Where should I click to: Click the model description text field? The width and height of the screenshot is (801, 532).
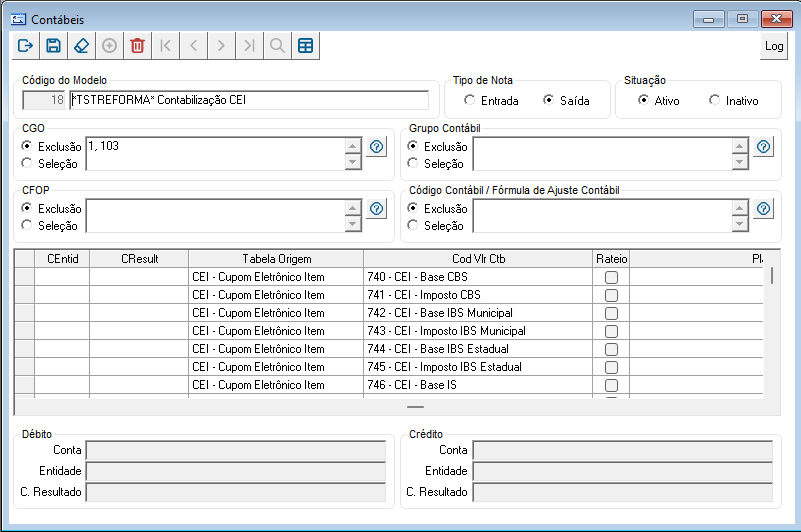coord(249,100)
